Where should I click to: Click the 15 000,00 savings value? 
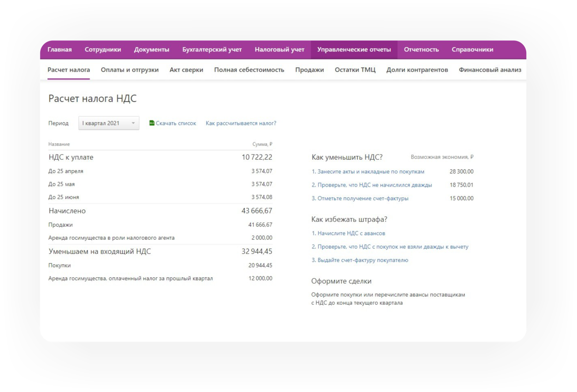461,198
